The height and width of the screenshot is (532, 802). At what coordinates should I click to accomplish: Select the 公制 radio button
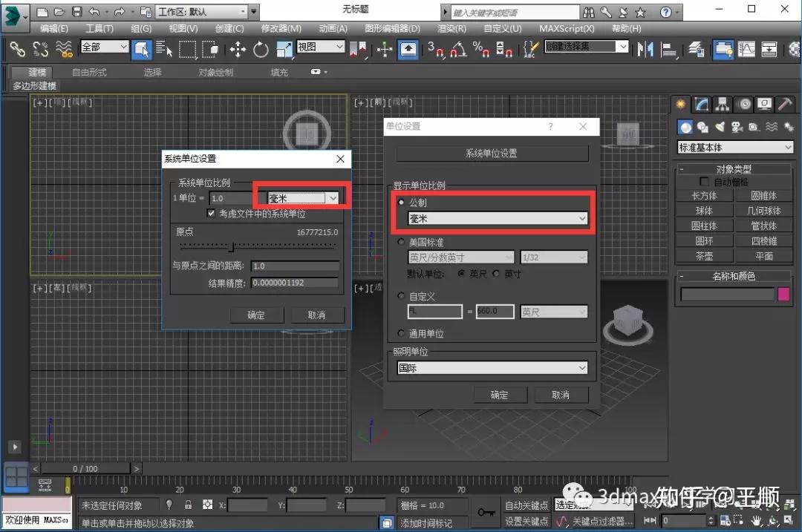(402, 203)
